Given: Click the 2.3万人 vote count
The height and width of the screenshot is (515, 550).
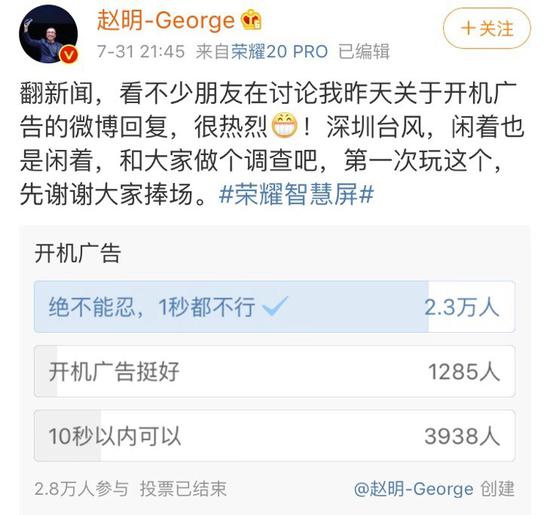Looking at the screenshot, I should 462,307.
